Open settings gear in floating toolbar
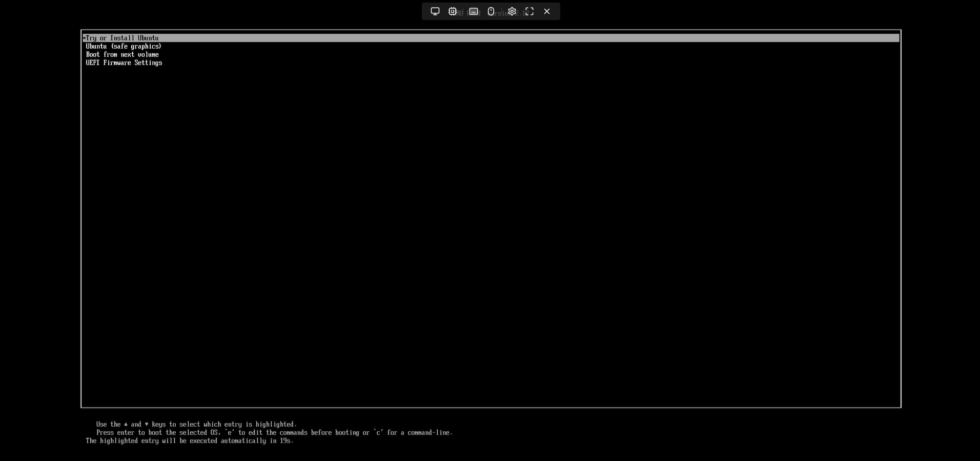 coord(512,11)
